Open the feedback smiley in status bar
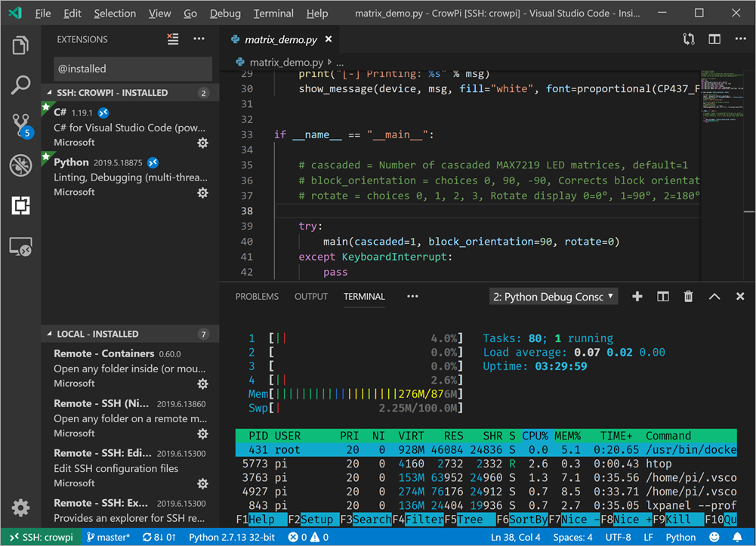Screen dimensions: 756x546 click(714, 537)
